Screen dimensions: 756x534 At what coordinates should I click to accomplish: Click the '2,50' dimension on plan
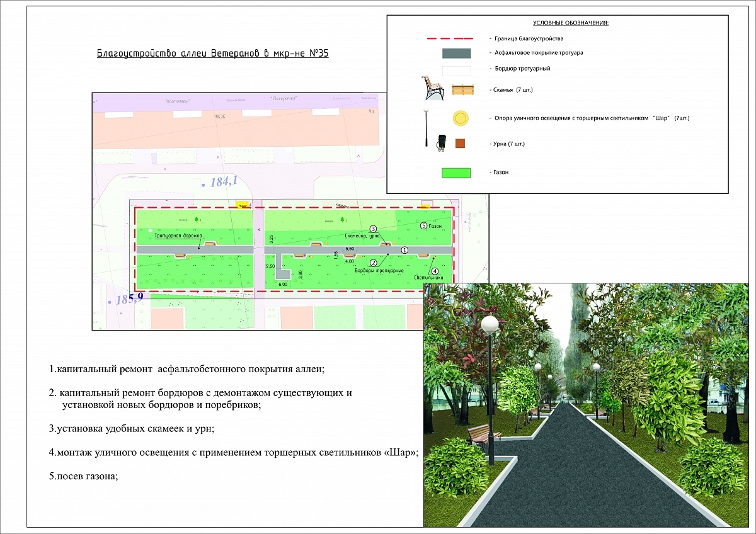point(270,266)
